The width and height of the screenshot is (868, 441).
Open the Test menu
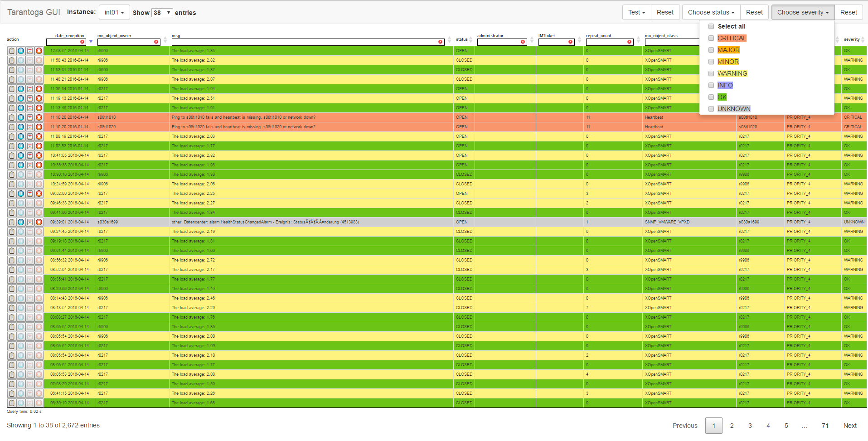(636, 12)
